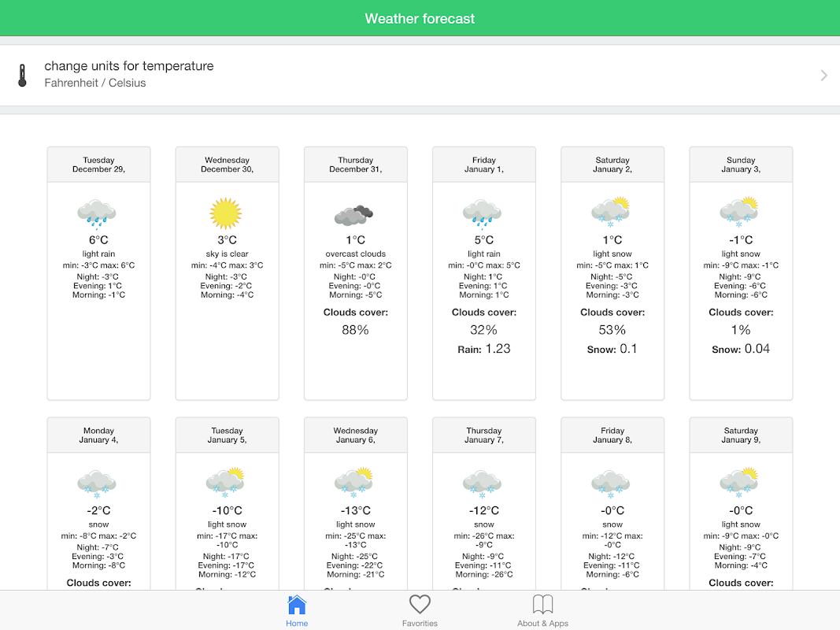
Task: Click the sun icon for Wednesday December 30
Action: pyautogui.click(x=225, y=213)
